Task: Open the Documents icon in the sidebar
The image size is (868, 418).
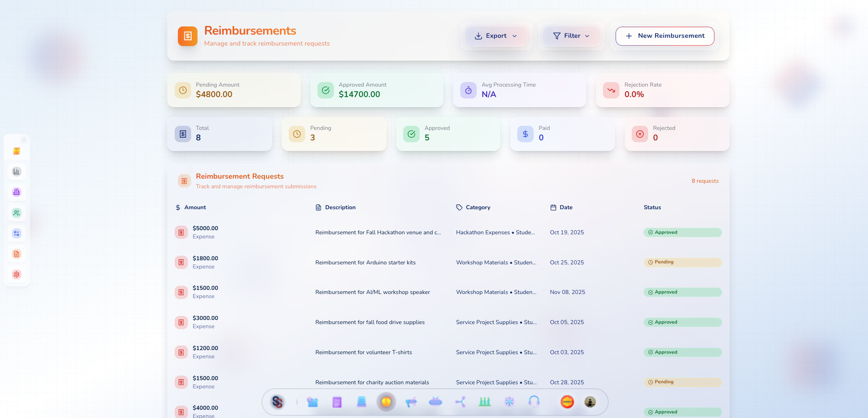Action: (x=17, y=254)
